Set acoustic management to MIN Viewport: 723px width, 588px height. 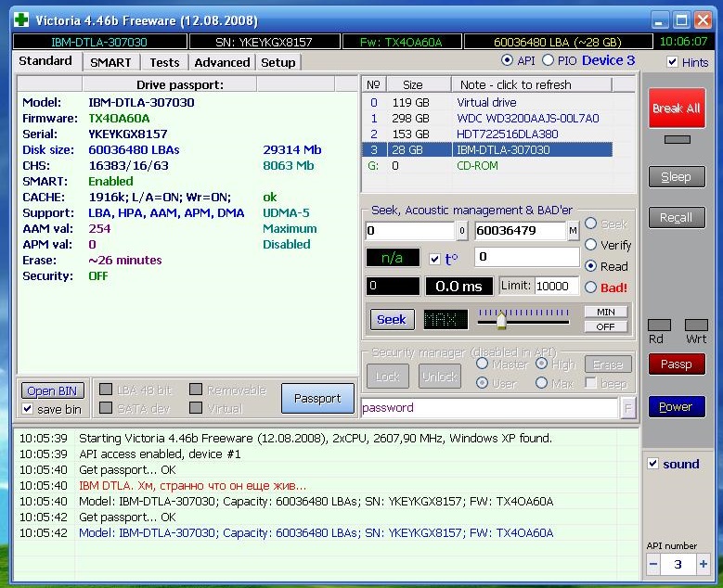605,312
